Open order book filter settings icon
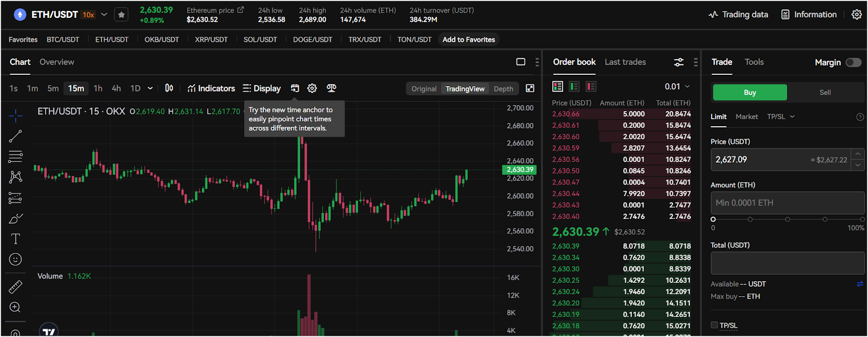Image resolution: width=868 pixels, height=337 pixels. pyautogui.click(x=679, y=62)
